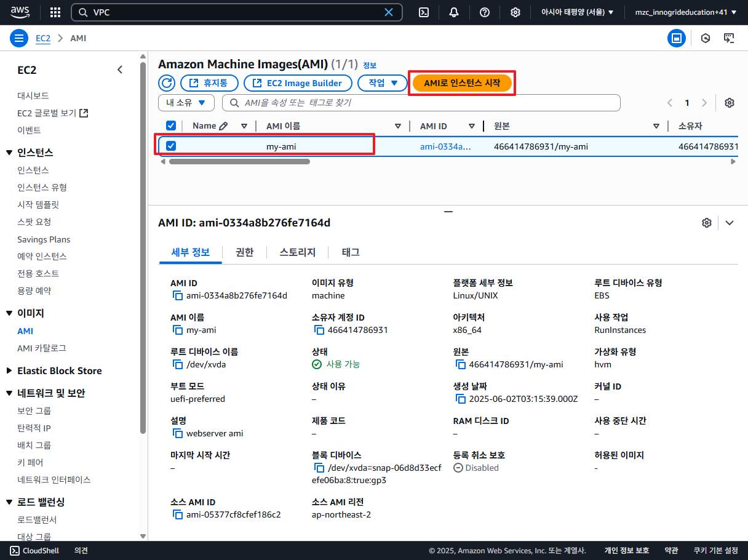Open the hexagon icon in breadcrumb bar
Viewport: 748px width, 560px height.
click(x=706, y=38)
